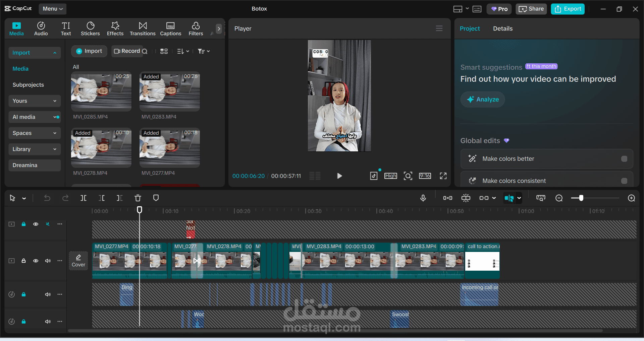Unlock the top overlay track

click(23, 224)
